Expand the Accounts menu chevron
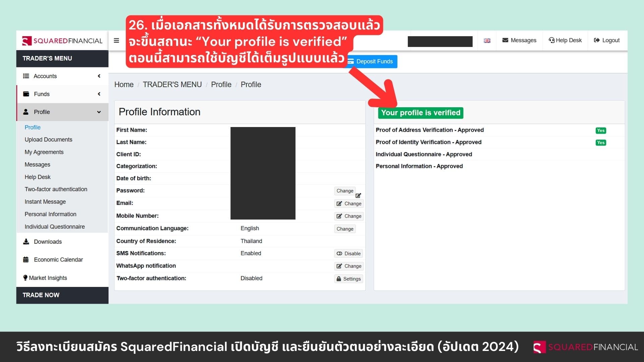The image size is (644, 362). 99,76
